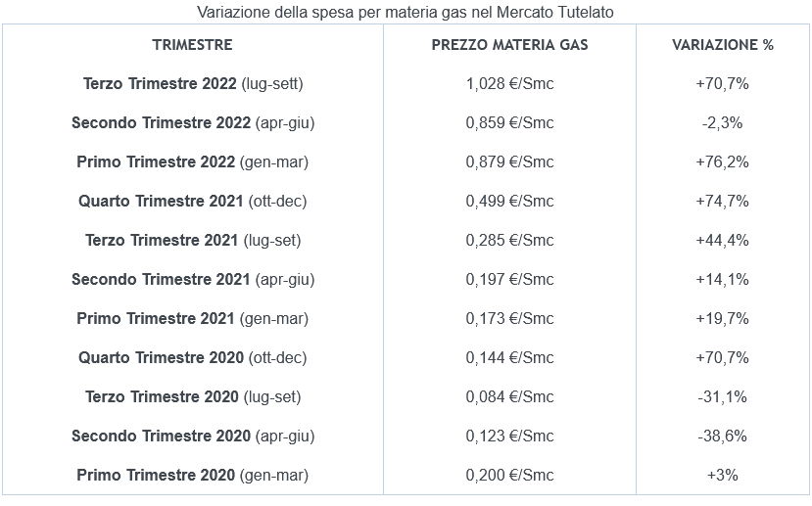812x506 pixels.
Task: Click the VARIAZIONE % column header
Action: coord(723,45)
